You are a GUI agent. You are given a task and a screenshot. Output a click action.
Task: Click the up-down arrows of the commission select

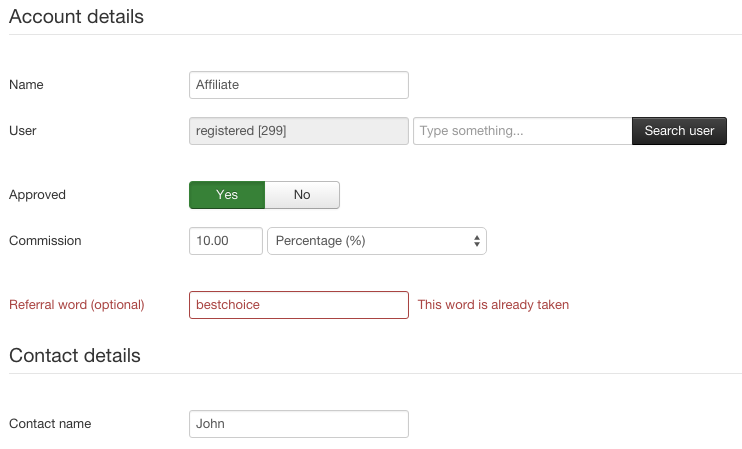click(477, 241)
